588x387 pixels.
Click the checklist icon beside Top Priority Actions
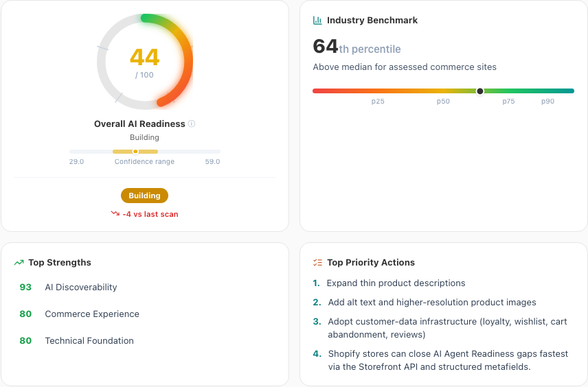point(317,263)
